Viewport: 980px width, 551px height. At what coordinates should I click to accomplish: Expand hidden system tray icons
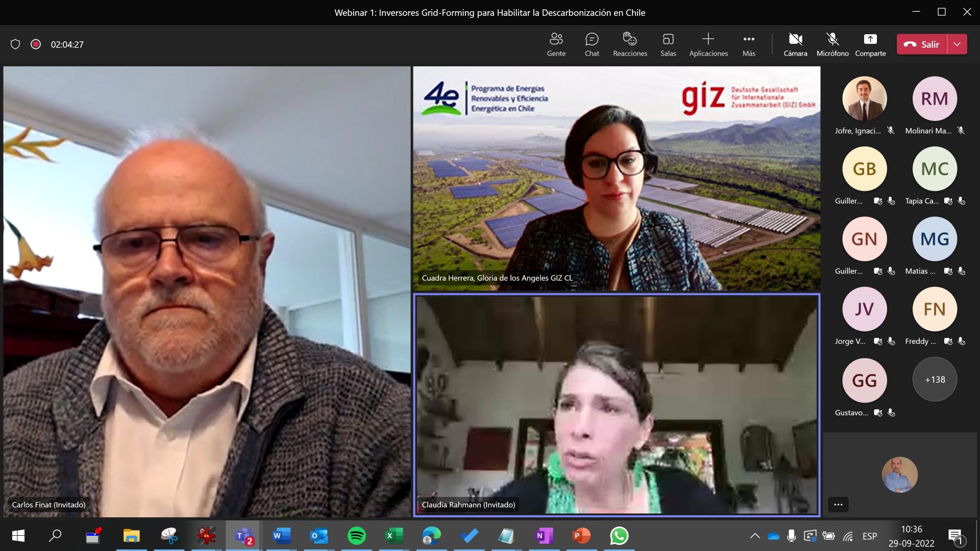[755, 536]
